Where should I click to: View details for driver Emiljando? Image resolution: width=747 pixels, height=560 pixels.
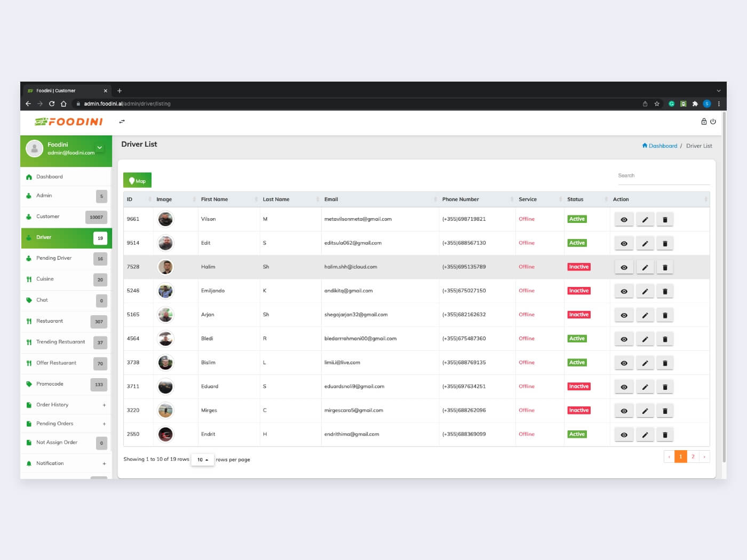pos(624,291)
